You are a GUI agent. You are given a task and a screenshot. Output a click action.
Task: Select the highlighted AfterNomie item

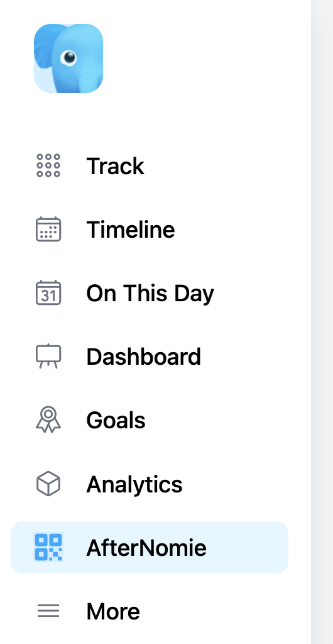tap(150, 547)
